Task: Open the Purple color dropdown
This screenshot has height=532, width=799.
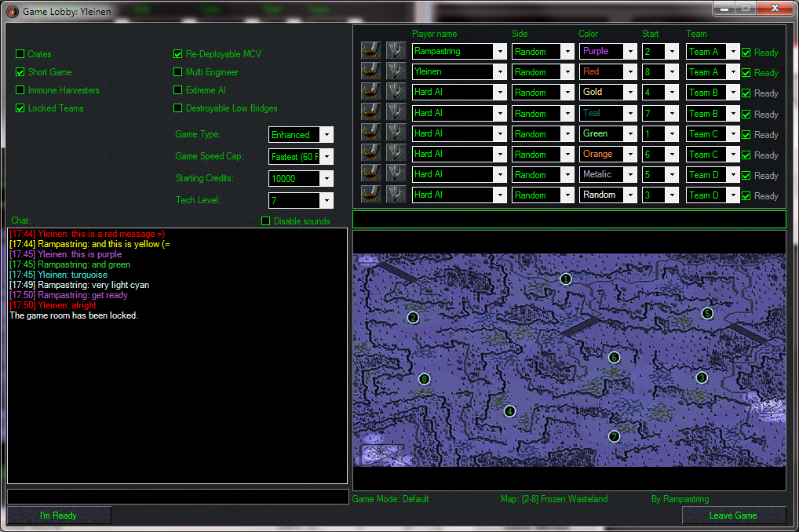Action: point(608,52)
